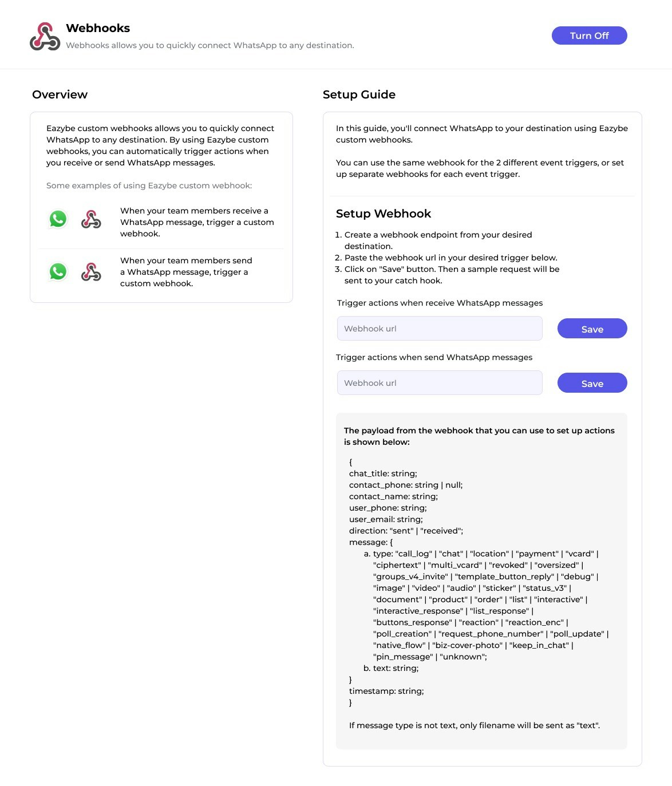Click the Webhooks logo icon in the header
672x786 pixels.
click(44, 35)
